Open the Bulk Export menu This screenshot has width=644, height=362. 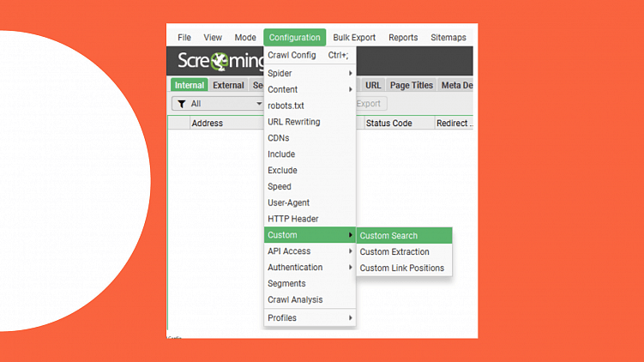pos(354,38)
